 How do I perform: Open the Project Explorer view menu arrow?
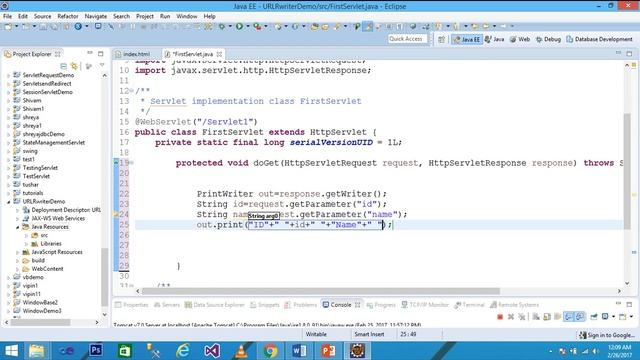pos(102,66)
